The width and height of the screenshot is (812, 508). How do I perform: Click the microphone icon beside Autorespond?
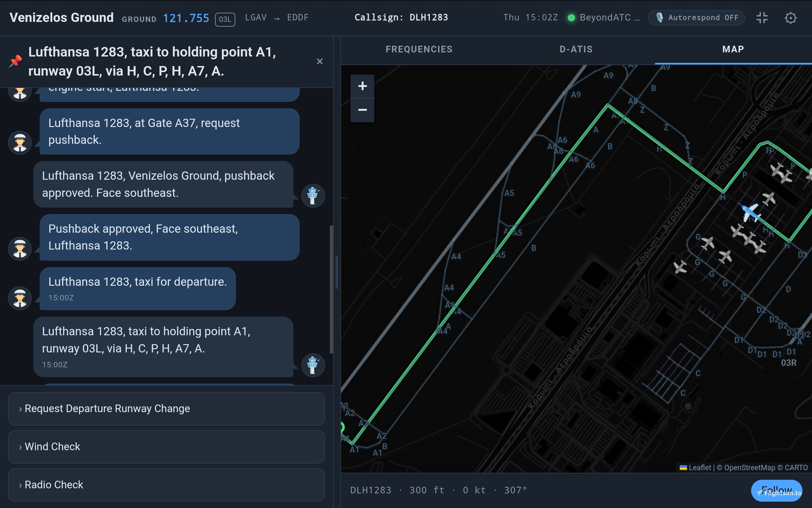(659, 18)
